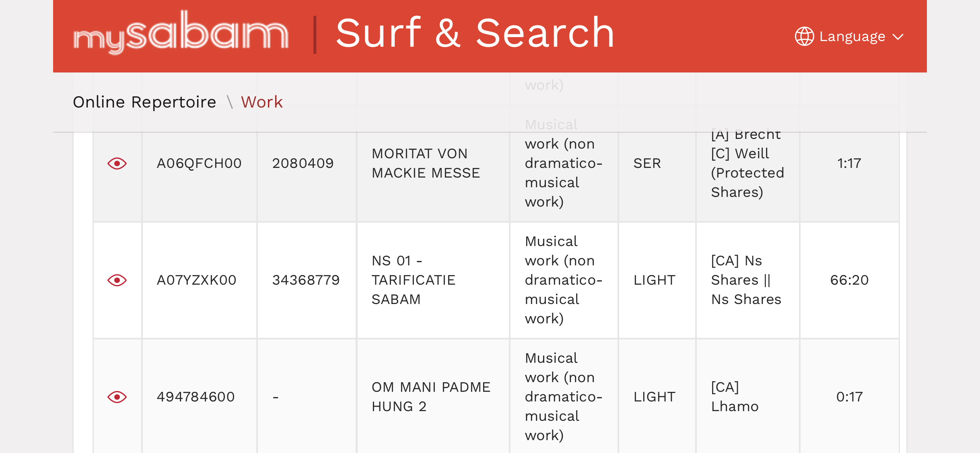Click eye icon for OM MANI PADME HUNG 2
The image size is (980, 453).
coord(117,397)
